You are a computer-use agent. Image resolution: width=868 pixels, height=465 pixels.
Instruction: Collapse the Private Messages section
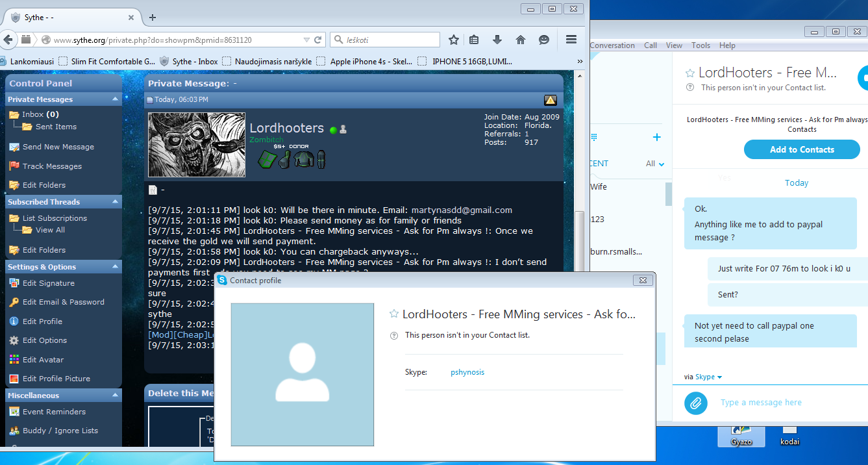(115, 99)
